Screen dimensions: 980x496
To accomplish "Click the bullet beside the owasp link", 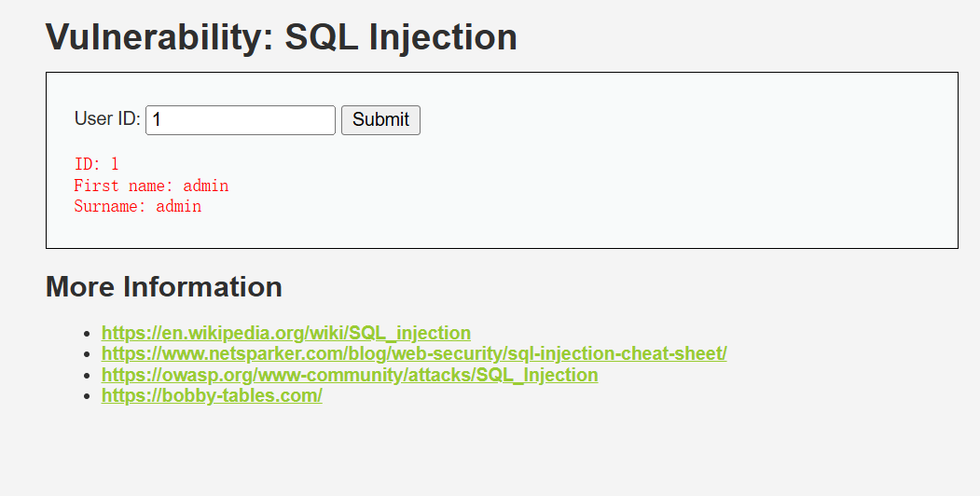I will [88, 376].
